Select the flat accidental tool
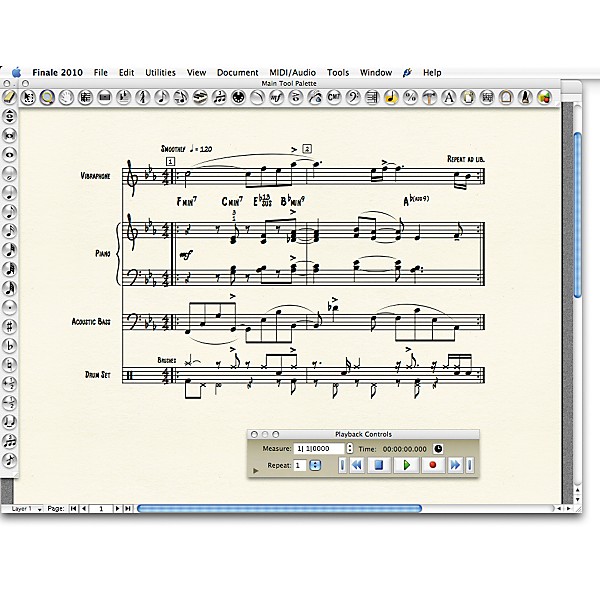600x600 pixels. click(x=10, y=346)
